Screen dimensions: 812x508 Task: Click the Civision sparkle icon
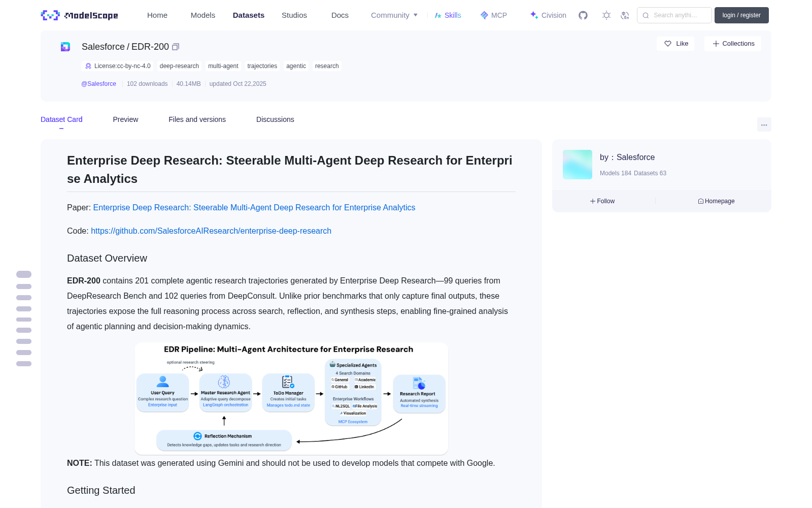[534, 15]
